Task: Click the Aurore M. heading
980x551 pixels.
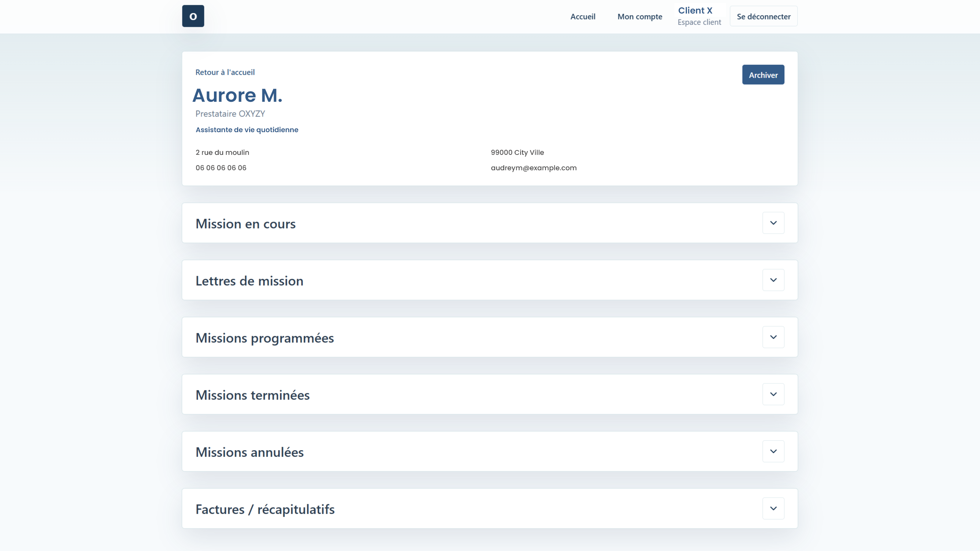Action: [237, 95]
